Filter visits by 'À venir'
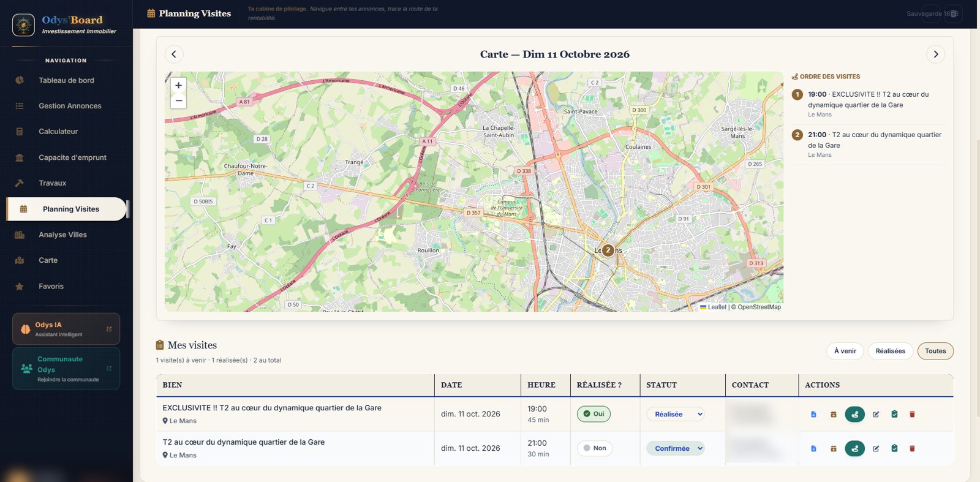Image resolution: width=980 pixels, height=482 pixels. point(845,351)
